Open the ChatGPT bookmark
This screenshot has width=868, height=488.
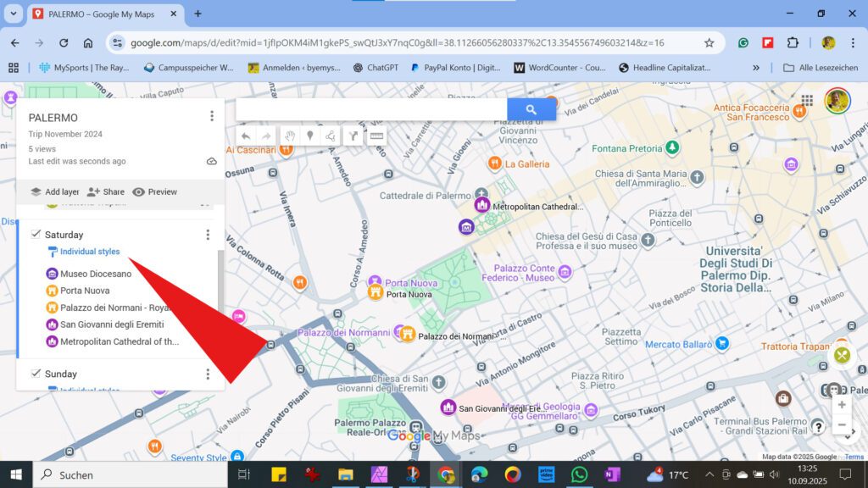[x=381, y=68]
